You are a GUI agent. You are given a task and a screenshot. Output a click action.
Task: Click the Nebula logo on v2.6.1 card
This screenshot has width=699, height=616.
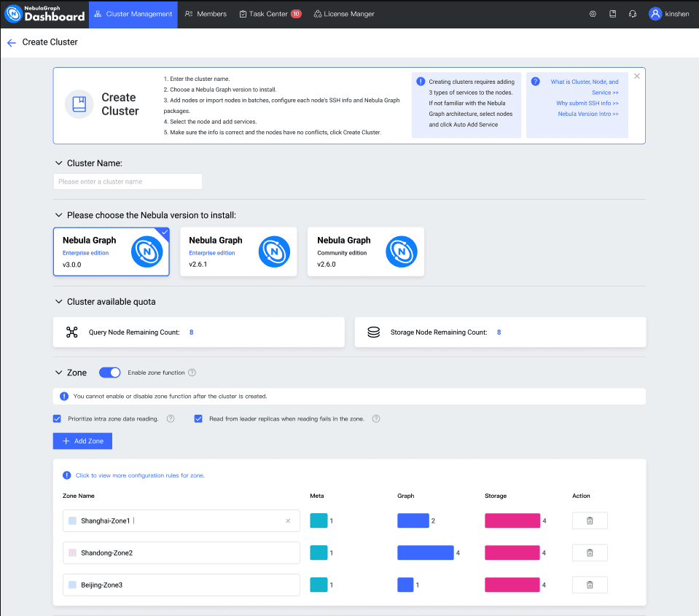(274, 252)
